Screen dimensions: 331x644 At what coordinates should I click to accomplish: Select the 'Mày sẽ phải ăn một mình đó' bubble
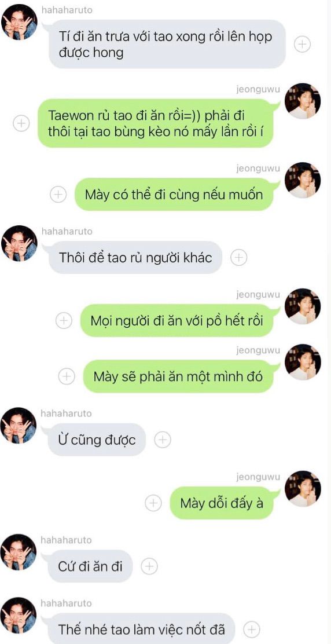point(178,376)
